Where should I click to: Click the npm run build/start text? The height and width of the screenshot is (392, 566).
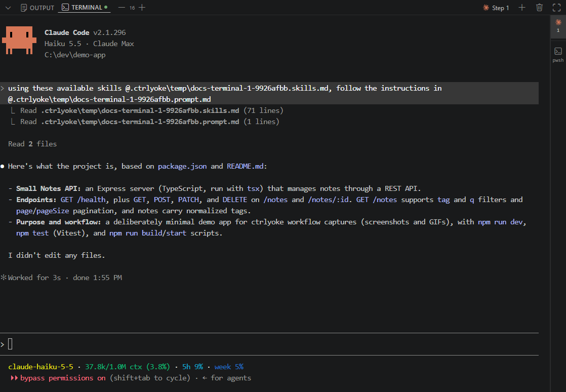pyautogui.click(x=148, y=233)
